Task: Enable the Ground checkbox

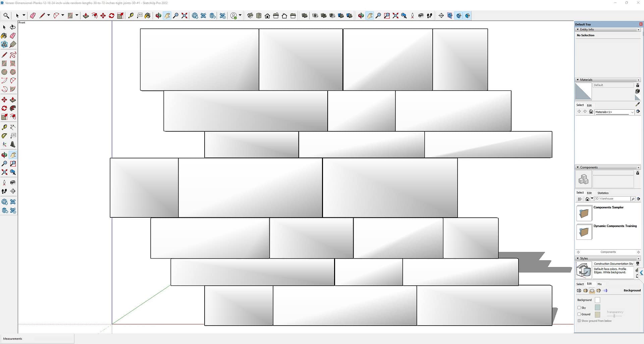Action: coord(579,314)
